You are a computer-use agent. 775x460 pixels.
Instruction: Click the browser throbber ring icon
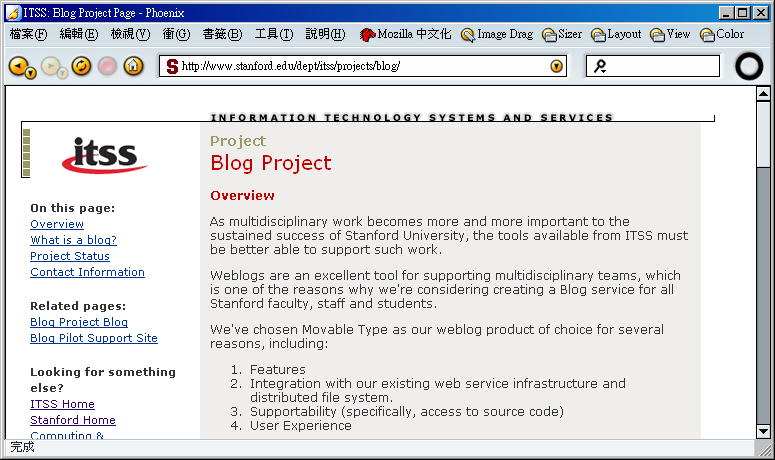coord(749,66)
